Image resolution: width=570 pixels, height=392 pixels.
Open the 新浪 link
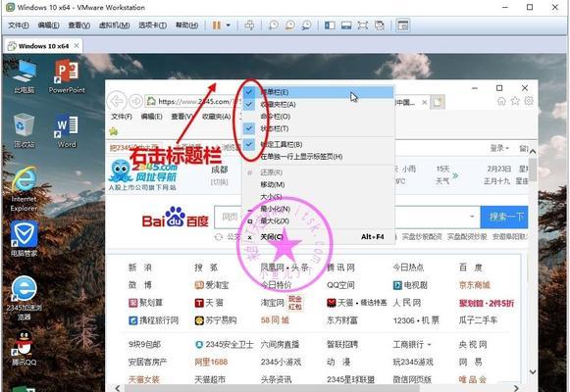tap(140, 268)
